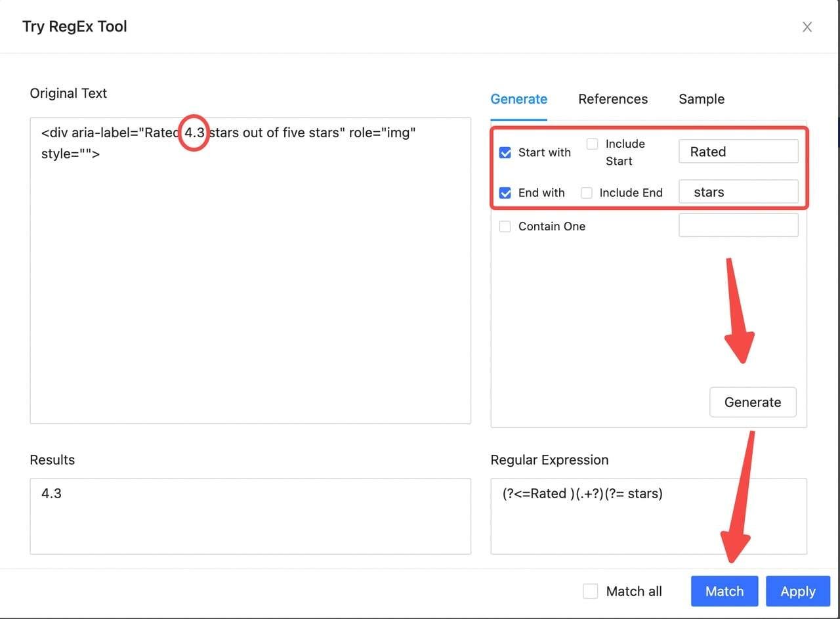840x619 pixels.
Task: Check the Contain One option
Action: point(505,226)
